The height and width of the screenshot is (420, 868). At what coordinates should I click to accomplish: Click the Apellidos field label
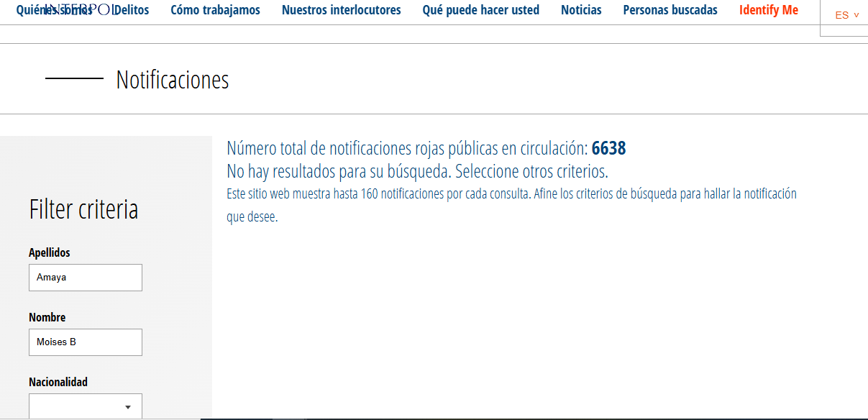point(50,253)
